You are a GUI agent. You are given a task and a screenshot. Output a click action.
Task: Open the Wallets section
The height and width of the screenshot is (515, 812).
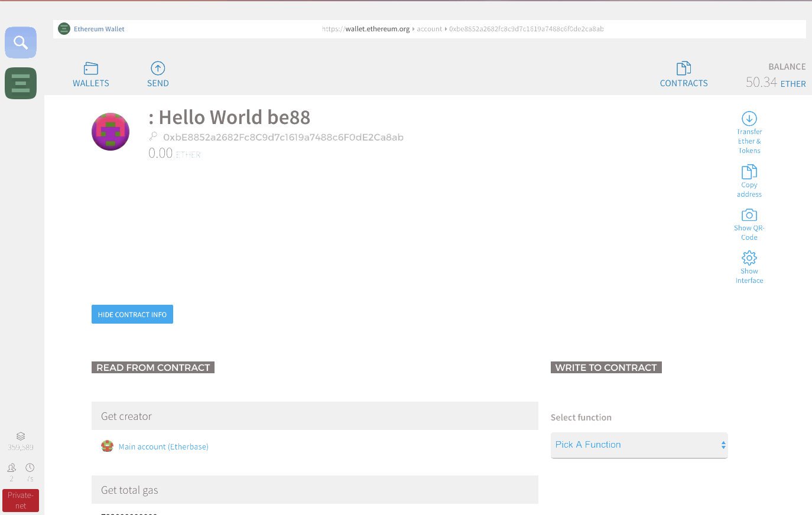click(x=91, y=74)
